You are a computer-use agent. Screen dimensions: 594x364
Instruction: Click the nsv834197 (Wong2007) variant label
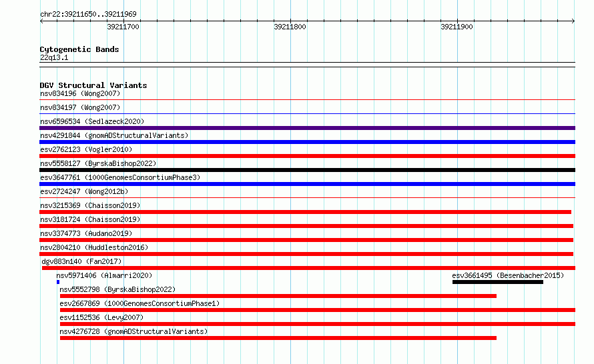[80, 107]
